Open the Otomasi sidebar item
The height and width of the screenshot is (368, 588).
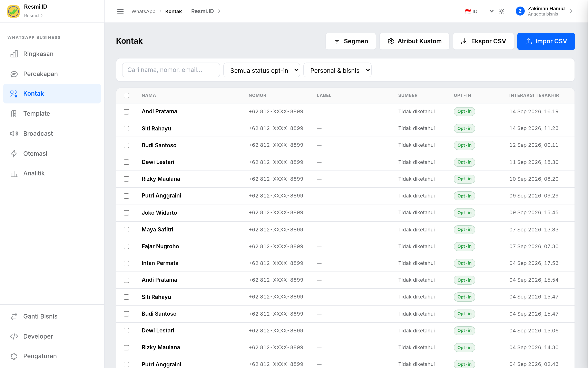(x=52, y=153)
